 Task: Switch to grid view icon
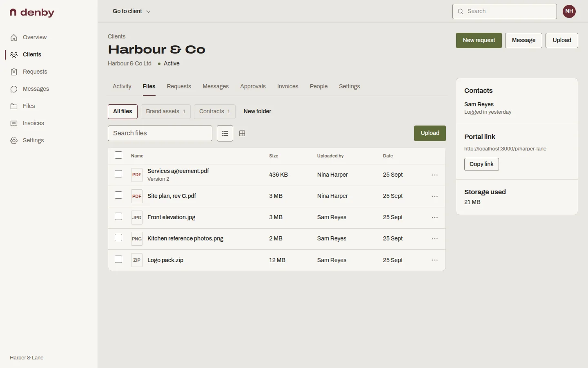coord(242,133)
